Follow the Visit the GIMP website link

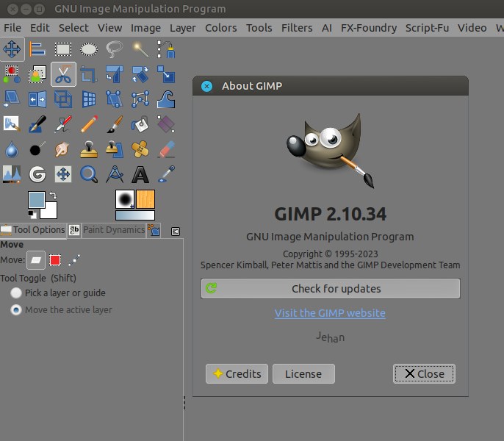point(330,313)
